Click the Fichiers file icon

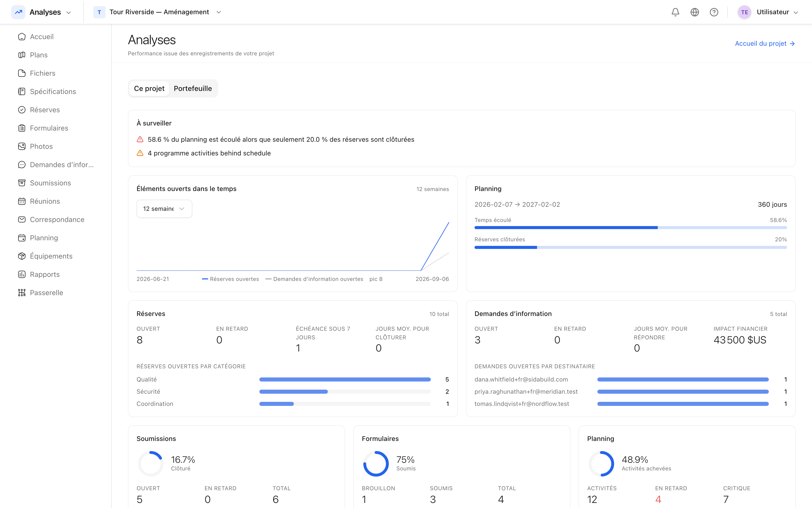(22, 73)
